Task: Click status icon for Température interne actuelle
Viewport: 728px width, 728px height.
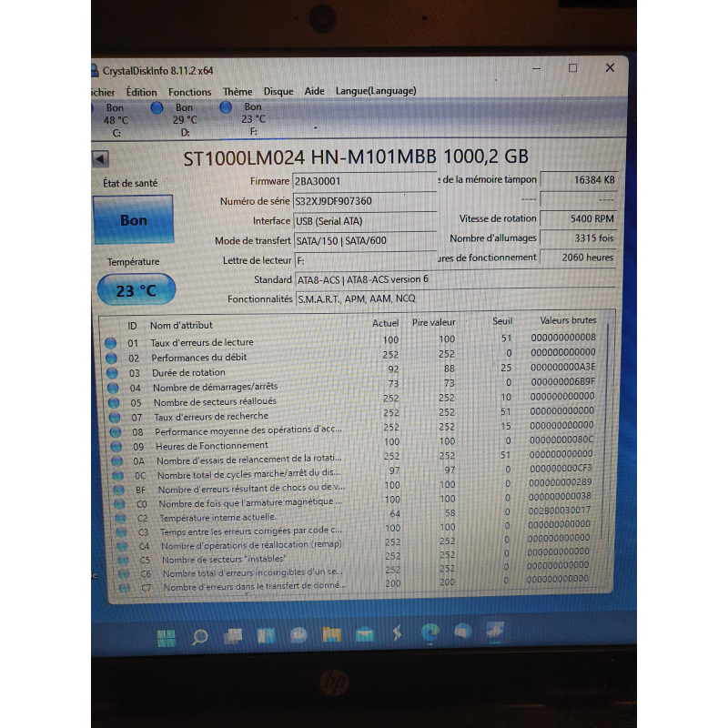Action: 116,517
